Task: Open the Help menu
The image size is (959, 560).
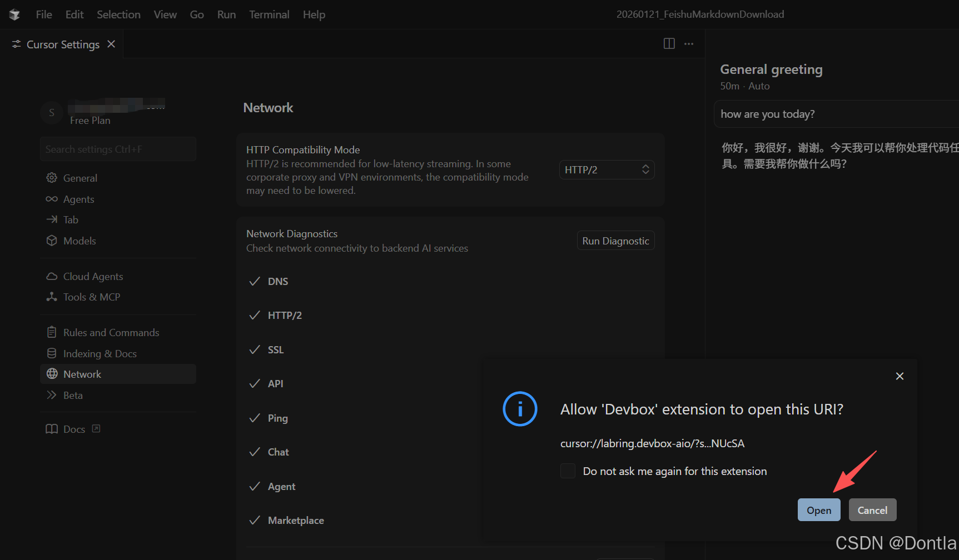Action: [314, 14]
